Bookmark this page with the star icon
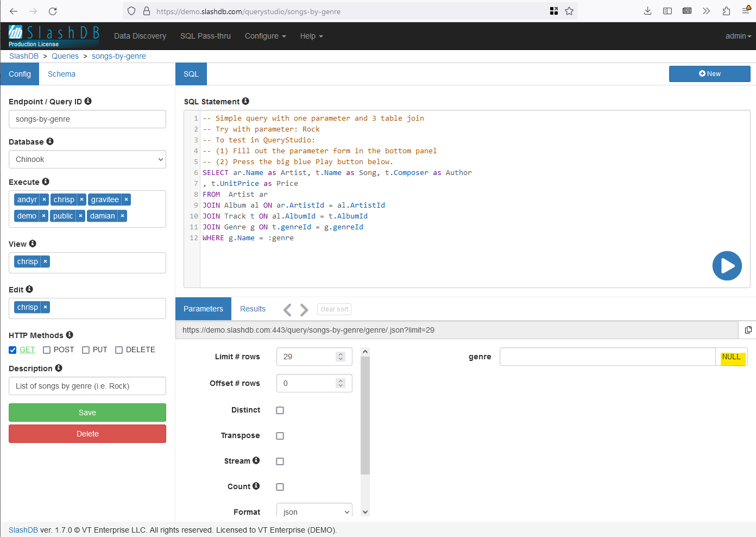The image size is (756, 537). [569, 11]
